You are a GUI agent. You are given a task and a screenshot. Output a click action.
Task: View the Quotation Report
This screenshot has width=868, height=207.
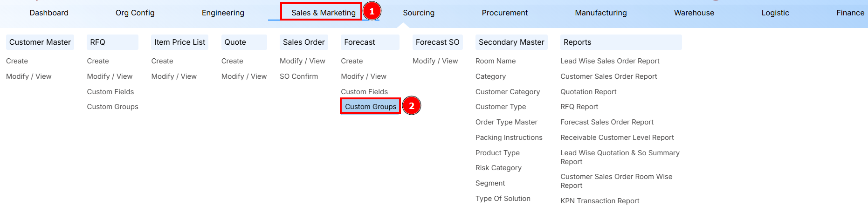point(588,92)
